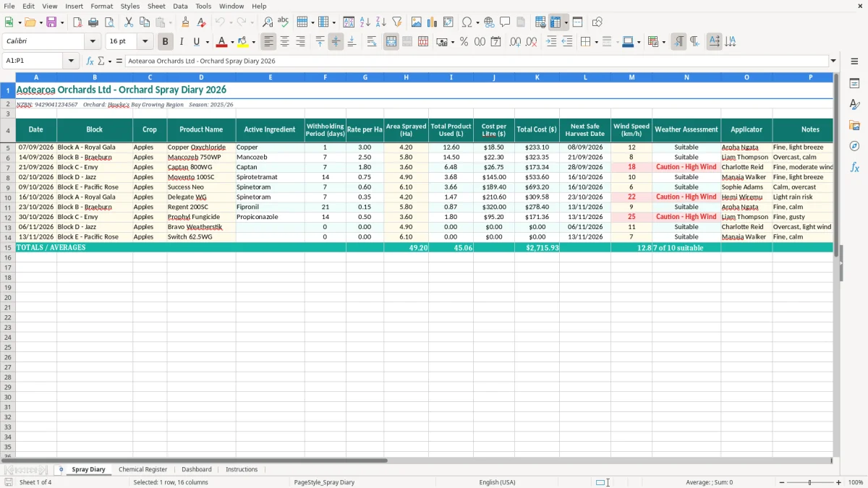The width and height of the screenshot is (868, 488).
Task: Toggle Underline formatting
Action: click(x=197, y=42)
